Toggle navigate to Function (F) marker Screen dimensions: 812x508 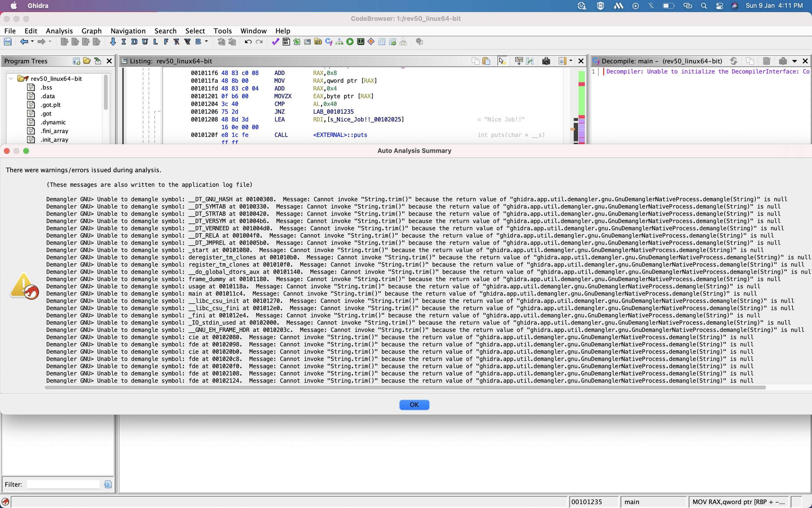(166, 42)
